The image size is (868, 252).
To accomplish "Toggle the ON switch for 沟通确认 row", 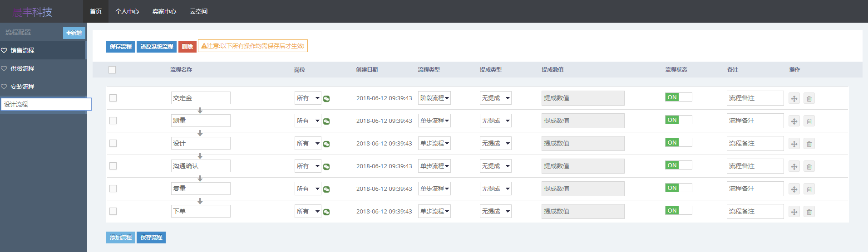I will [679, 165].
